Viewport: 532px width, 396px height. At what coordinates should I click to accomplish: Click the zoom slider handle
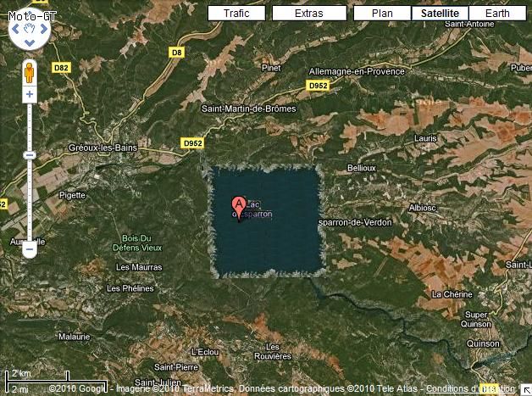30,155
